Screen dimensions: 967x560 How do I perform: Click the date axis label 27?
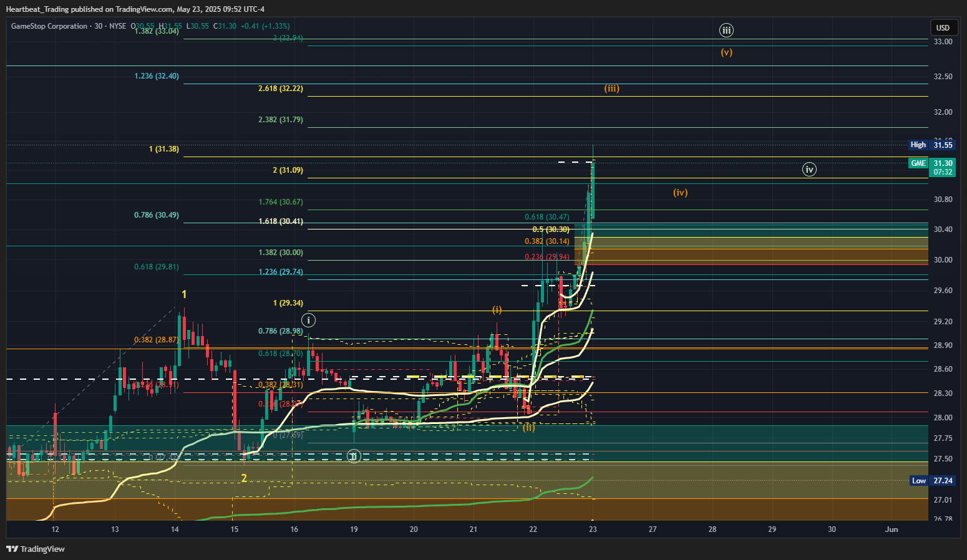click(653, 529)
